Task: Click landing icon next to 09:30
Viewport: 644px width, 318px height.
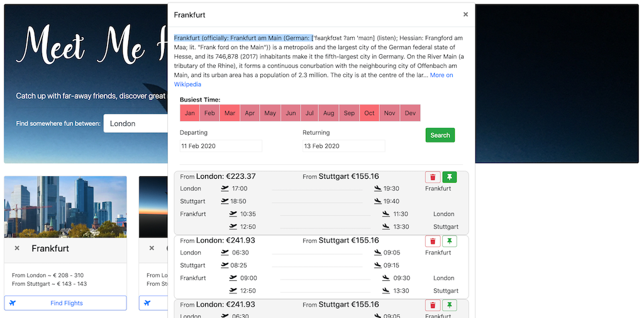Action: point(386,278)
